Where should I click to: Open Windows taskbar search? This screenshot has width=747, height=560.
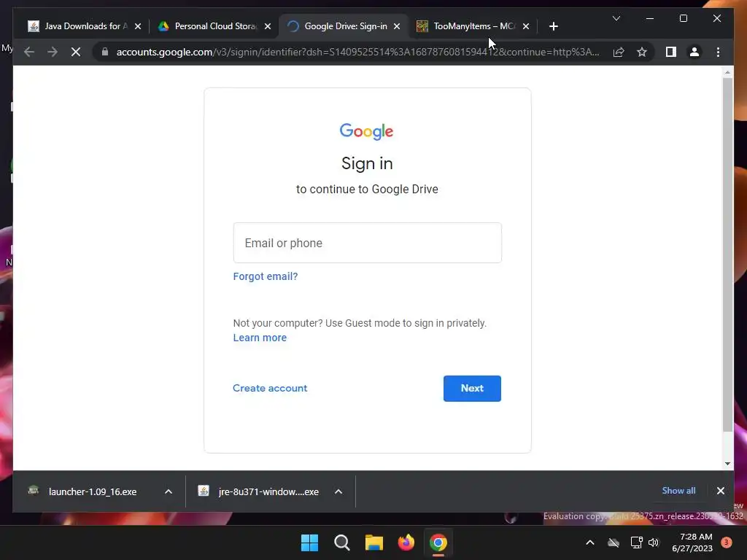342,542
